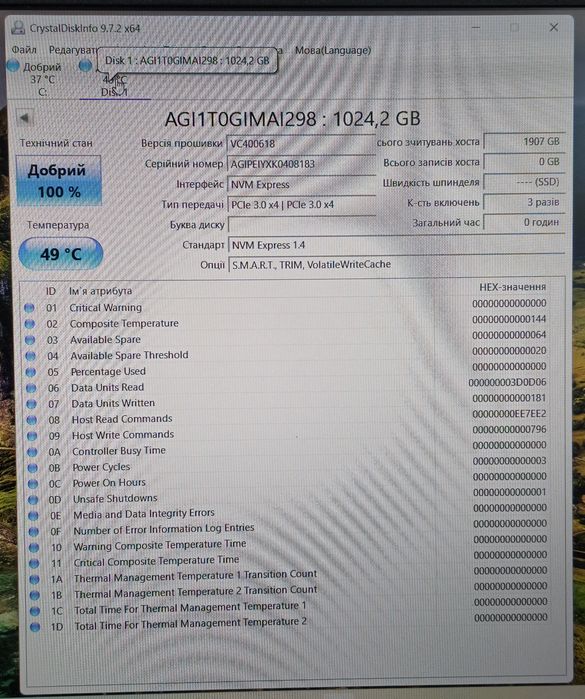
Task: Click the hex value 000000003D0D06
Action: (507, 382)
